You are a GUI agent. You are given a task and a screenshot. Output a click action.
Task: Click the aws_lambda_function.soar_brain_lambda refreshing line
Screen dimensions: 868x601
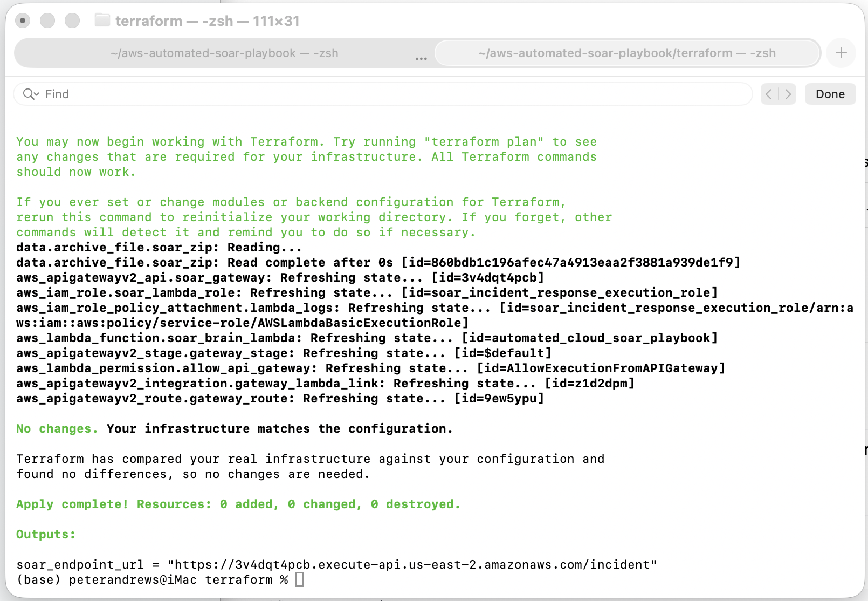point(367,338)
